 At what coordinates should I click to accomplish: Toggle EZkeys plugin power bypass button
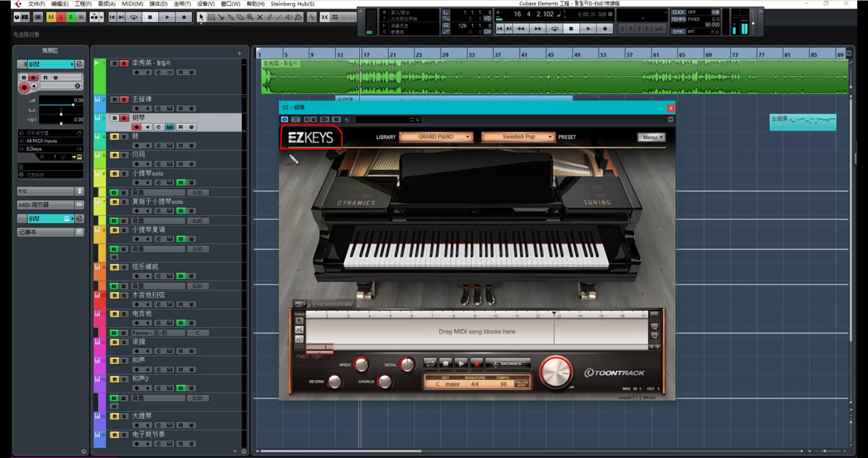(x=284, y=119)
